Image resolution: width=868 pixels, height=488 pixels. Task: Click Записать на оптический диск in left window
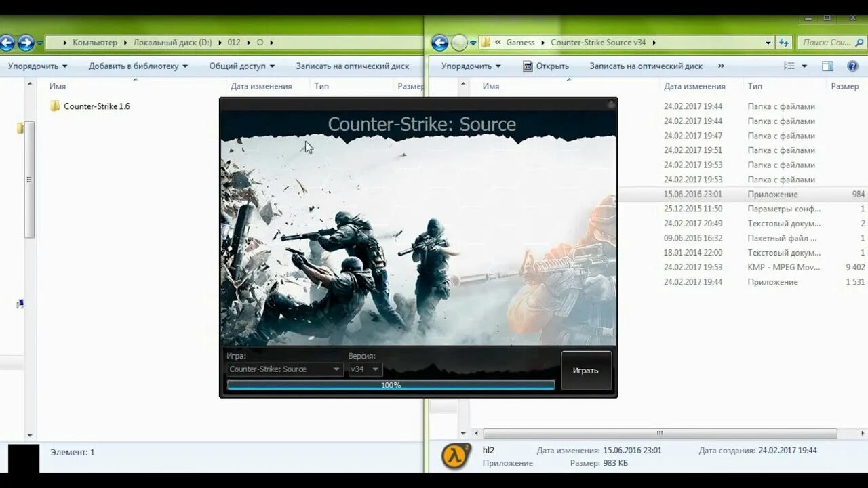(353, 66)
